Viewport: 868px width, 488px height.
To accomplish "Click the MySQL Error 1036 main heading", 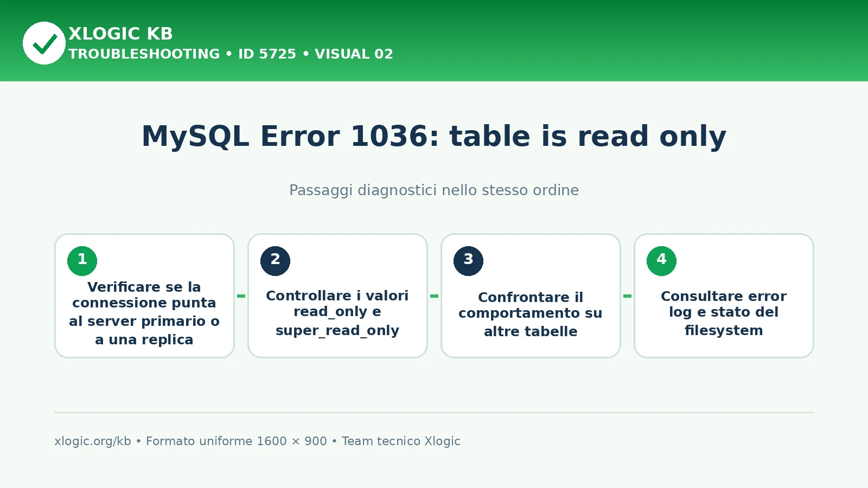I will [x=434, y=136].
